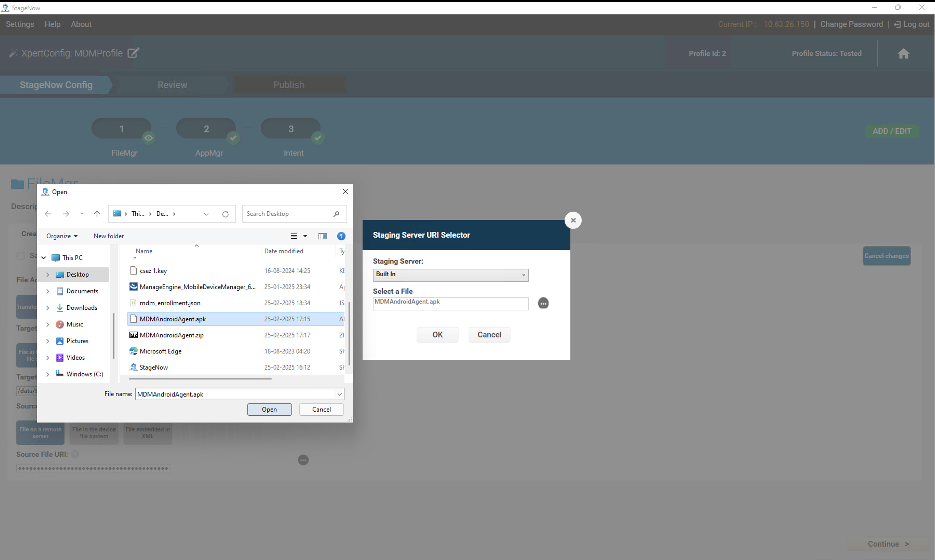
Task: Open the Staging Server Built In dropdown
Action: click(x=450, y=275)
